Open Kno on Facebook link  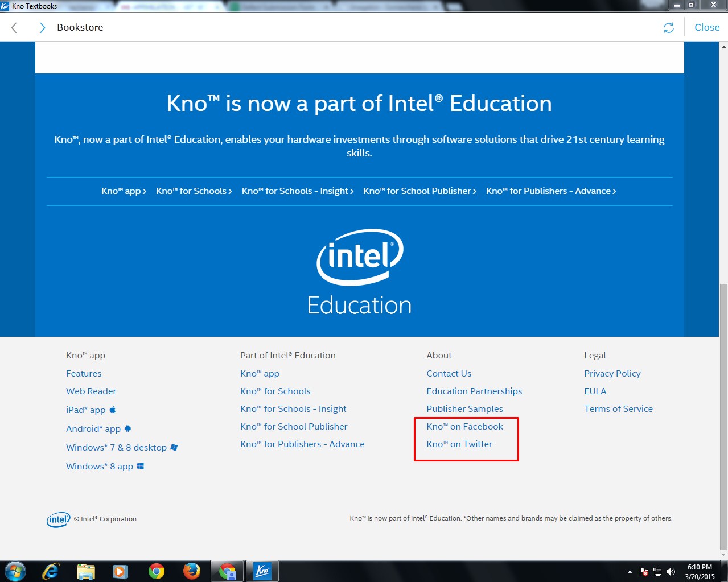tap(465, 427)
